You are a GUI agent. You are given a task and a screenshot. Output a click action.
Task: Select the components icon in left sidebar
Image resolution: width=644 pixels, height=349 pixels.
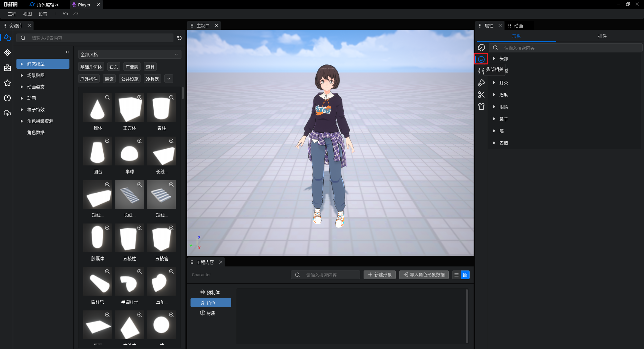point(7,53)
